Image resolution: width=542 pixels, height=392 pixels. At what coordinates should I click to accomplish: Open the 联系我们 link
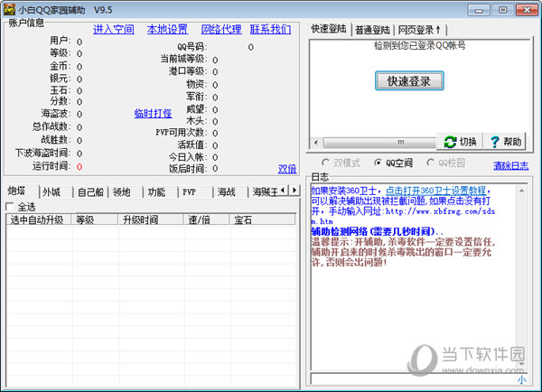270,30
